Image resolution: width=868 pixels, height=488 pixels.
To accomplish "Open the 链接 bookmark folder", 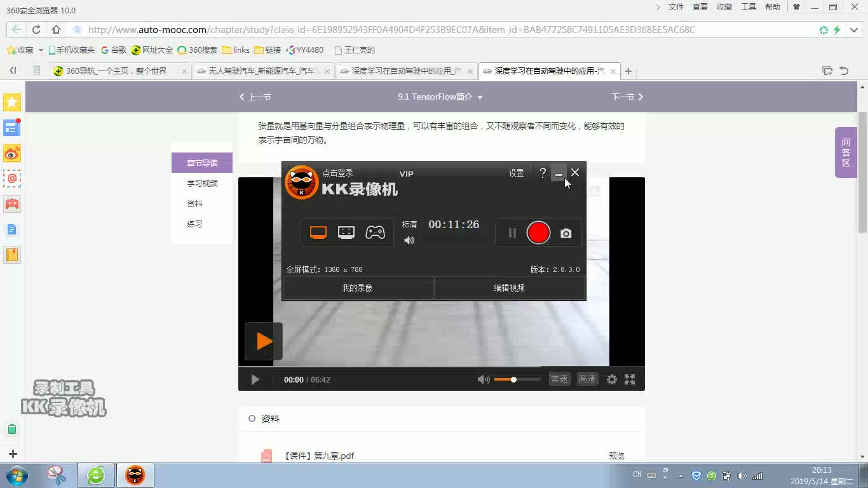I will click(x=267, y=50).
